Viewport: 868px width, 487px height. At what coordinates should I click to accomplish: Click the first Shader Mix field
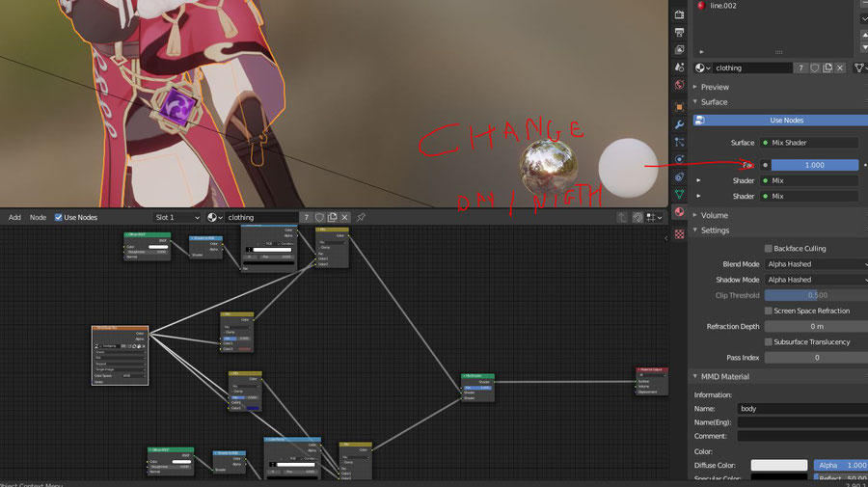809,180
